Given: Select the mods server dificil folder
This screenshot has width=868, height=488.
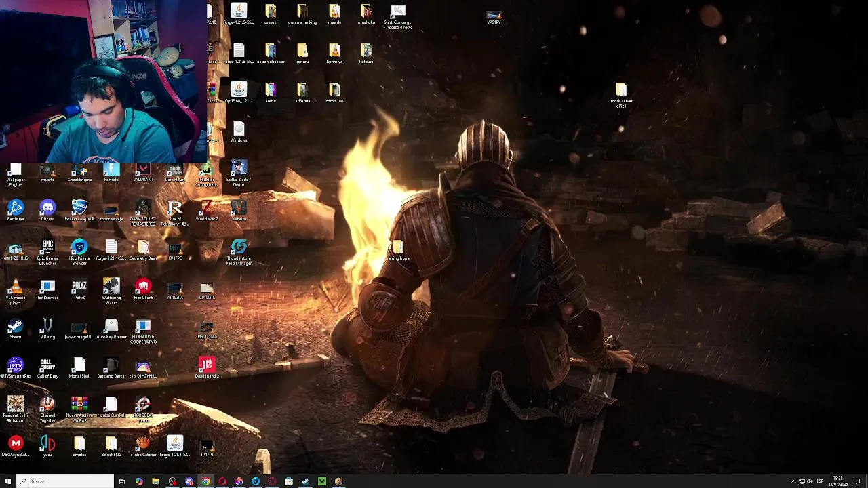Looking at the screenshot, I should (x=621, y=96).
